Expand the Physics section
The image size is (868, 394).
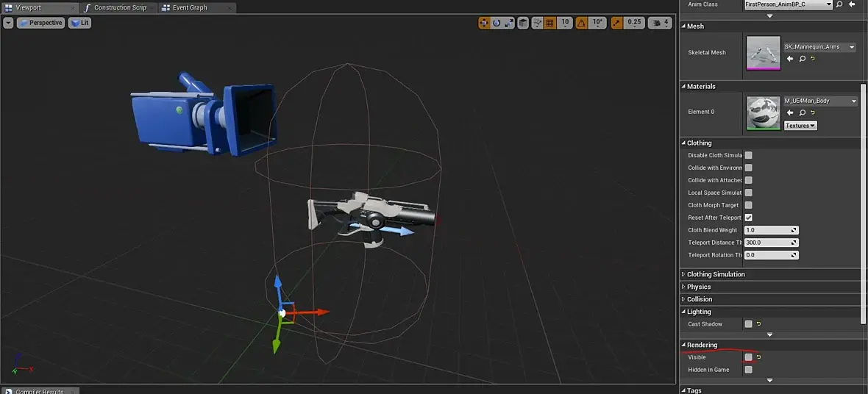tap(683, 287)
